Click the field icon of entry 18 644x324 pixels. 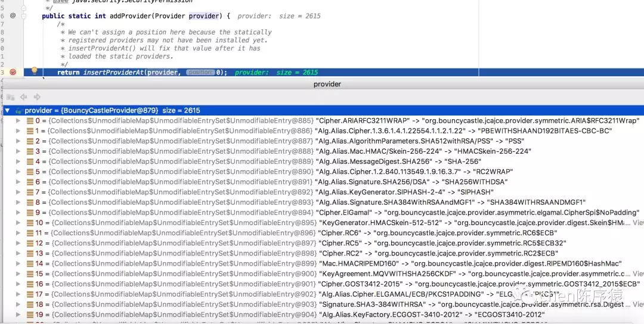click(30, 304)
